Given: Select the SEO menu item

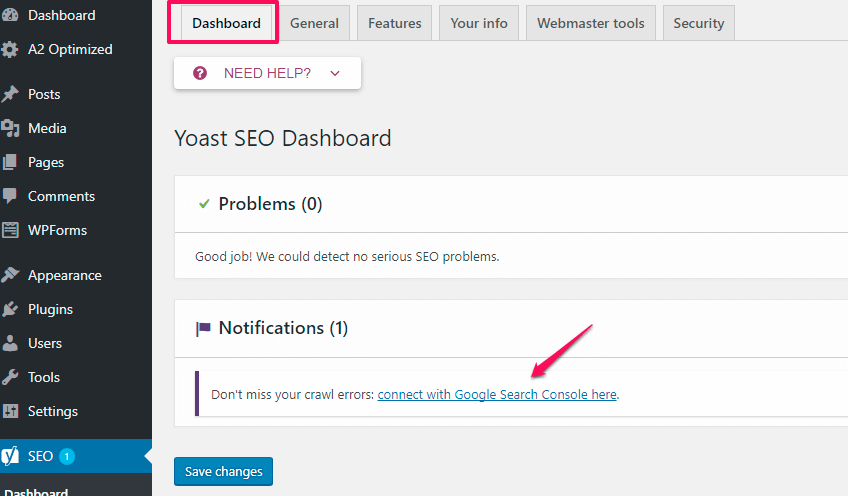Looking at the screenshot, I should pyautogui.click(x=76, y=456).
